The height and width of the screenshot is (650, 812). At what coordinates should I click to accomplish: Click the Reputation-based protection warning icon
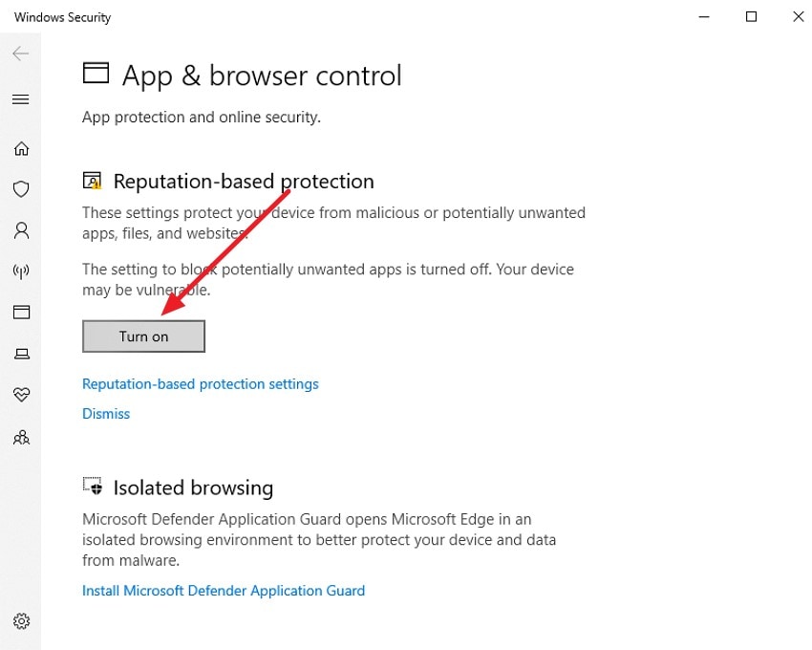(93, 180)
